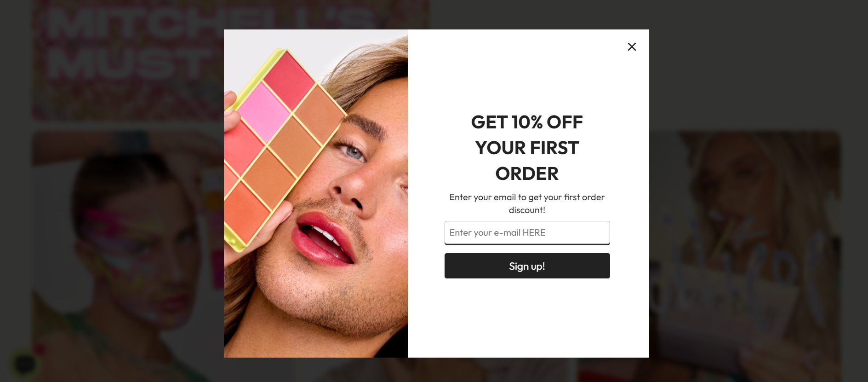Open the chat bubble widget icon
Viewport: 868px width, 382px height.
pos(24,364)
